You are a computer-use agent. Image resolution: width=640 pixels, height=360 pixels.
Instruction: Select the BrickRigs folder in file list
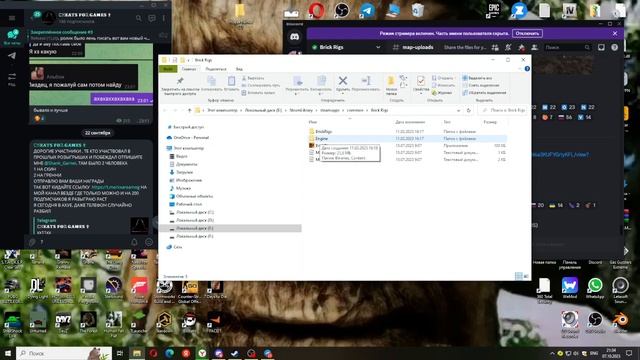(324, 131)
